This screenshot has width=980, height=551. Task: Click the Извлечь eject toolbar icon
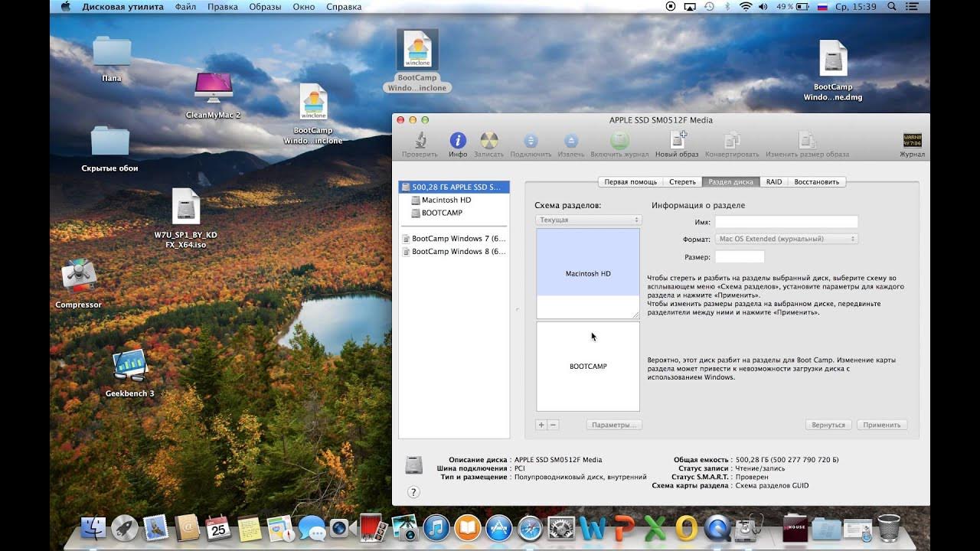[x=571, y=141]
